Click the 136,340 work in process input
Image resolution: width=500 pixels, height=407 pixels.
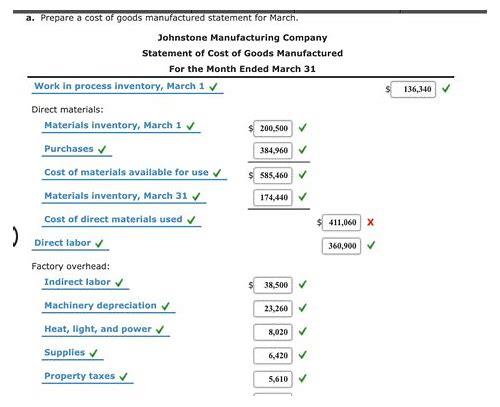tap(413, 89)
